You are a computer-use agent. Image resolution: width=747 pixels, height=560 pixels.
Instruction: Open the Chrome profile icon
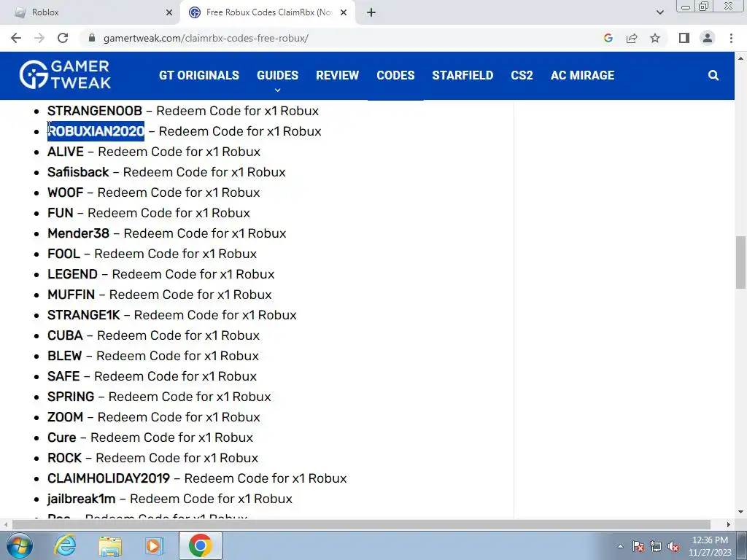708,38
